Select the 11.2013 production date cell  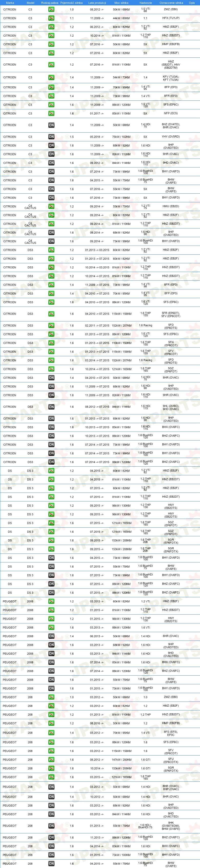pyautogui.click(x=97, y=838)
